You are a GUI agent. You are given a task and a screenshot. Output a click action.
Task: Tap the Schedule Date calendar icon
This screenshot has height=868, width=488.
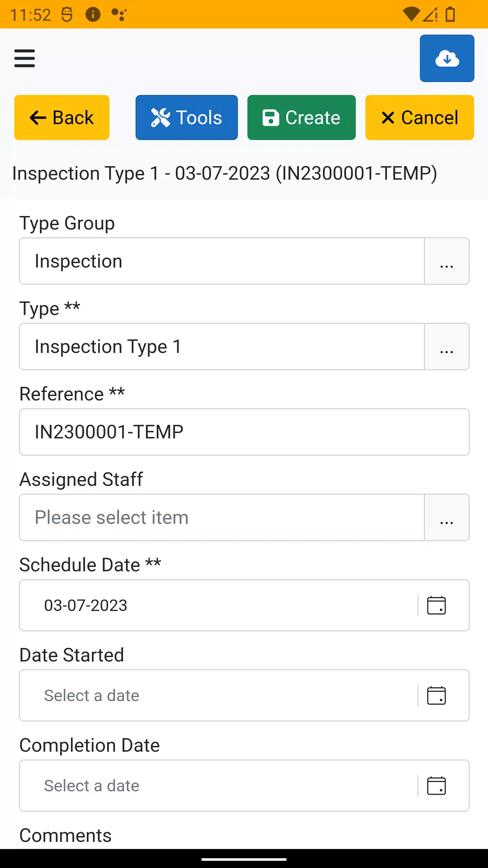[436, 606]
